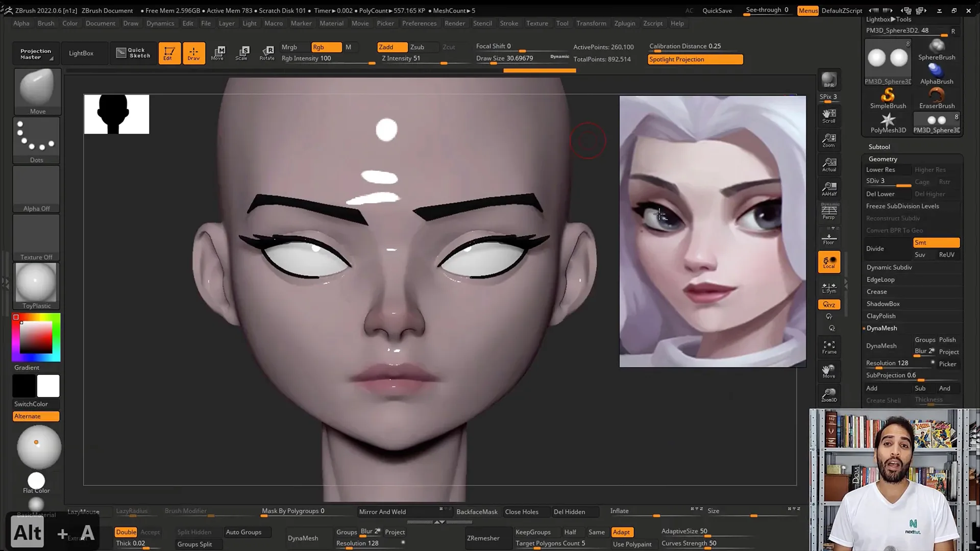Click the Frame icon

(829, 347)
